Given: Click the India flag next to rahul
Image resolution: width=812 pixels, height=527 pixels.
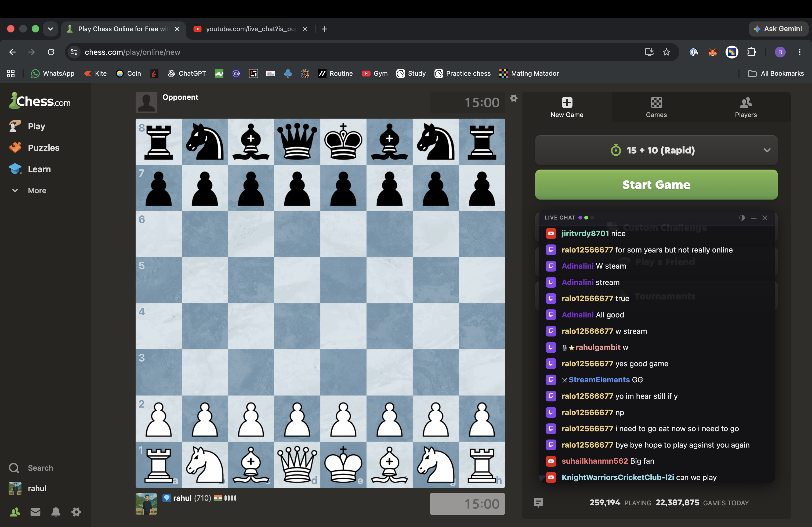Looking at the screenshot, I should (218, 498).
